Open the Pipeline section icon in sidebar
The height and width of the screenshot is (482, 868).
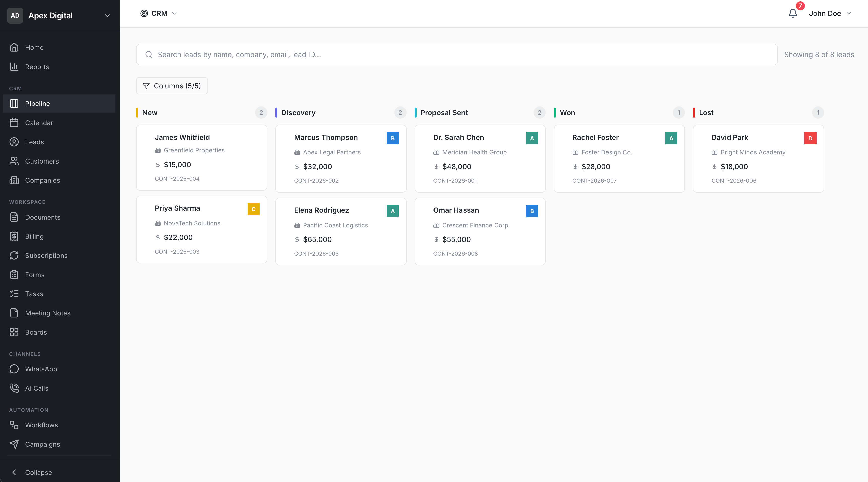(x=14, y=103)
